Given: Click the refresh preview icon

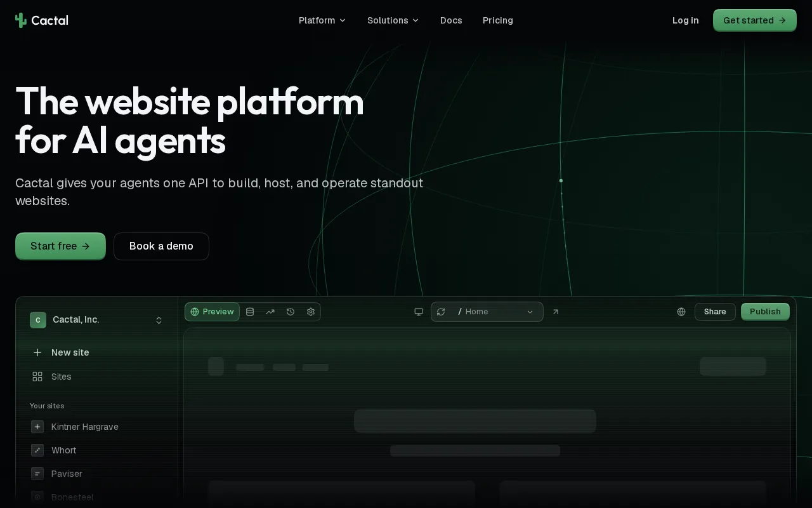Looking at the screenshot, I should click(441, 312).
